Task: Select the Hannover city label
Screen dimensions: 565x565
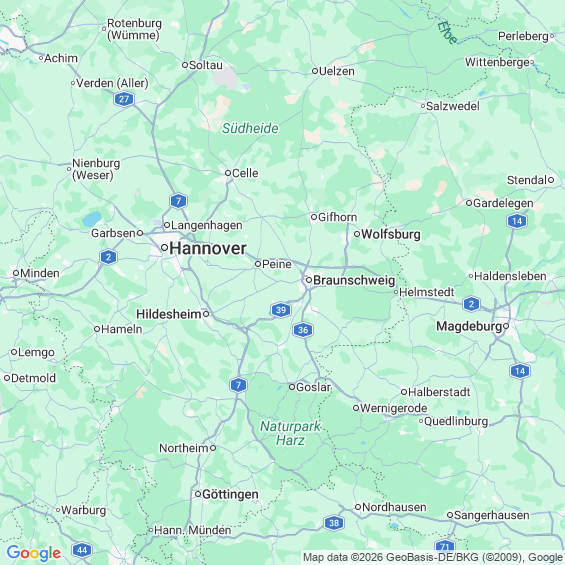Action: [208, 248]
